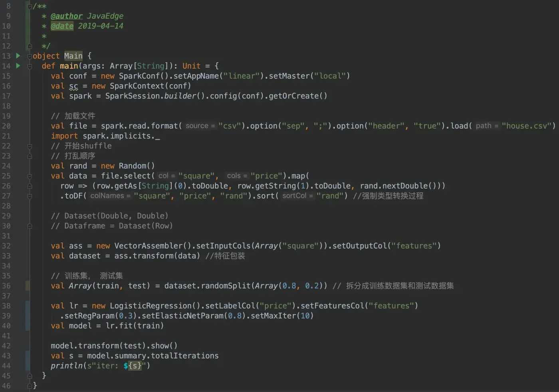Collapse the object Main fold marker
The image size is (559, 392).
(30, 56)
